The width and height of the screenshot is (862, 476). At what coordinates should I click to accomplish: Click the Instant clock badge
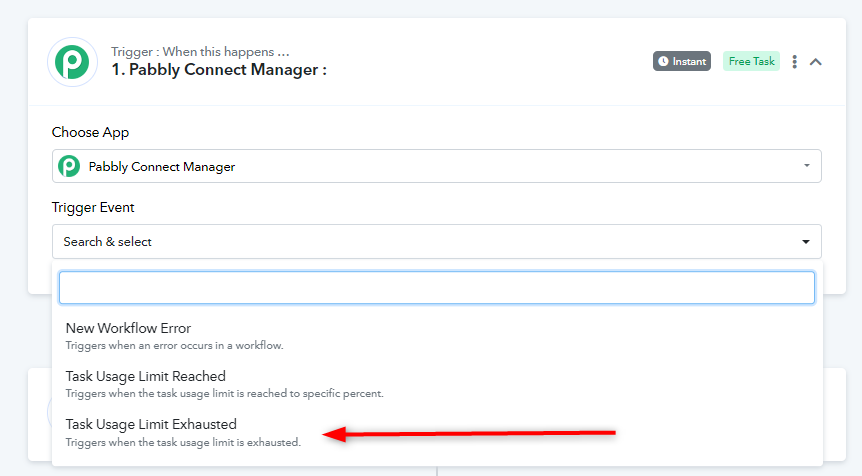[682, 62]
